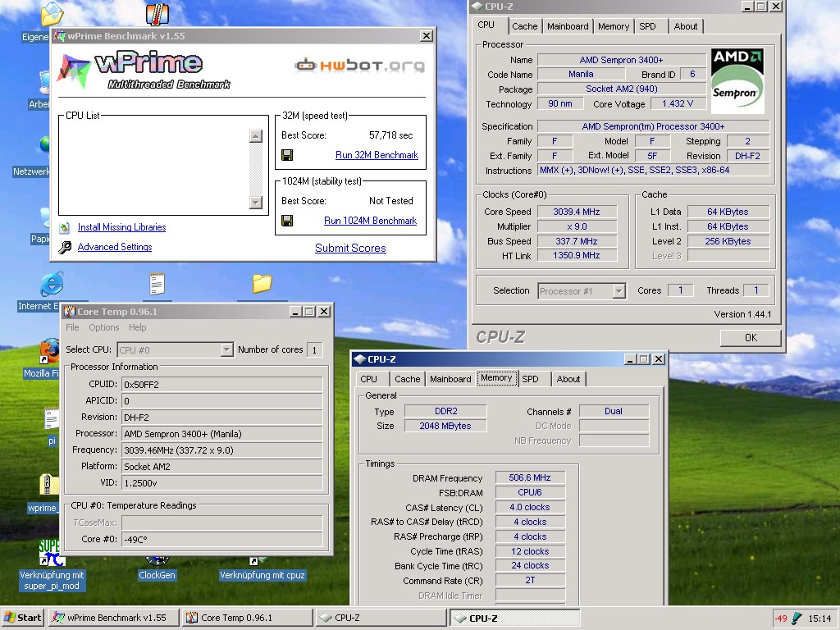The width and height of the screenshot is (840, 630).
Task: Click the Command Rate value 2T
Action: 530,580
